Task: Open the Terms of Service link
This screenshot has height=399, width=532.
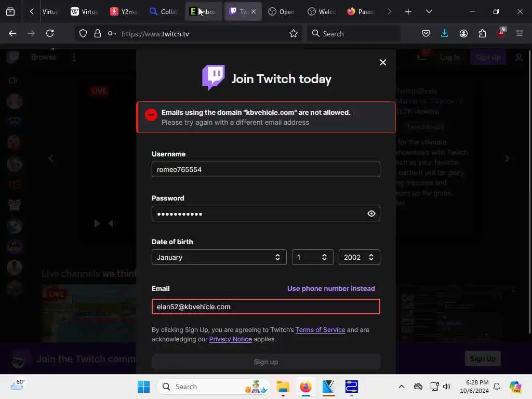Action: pyautogui.click(x=320, y=330)
